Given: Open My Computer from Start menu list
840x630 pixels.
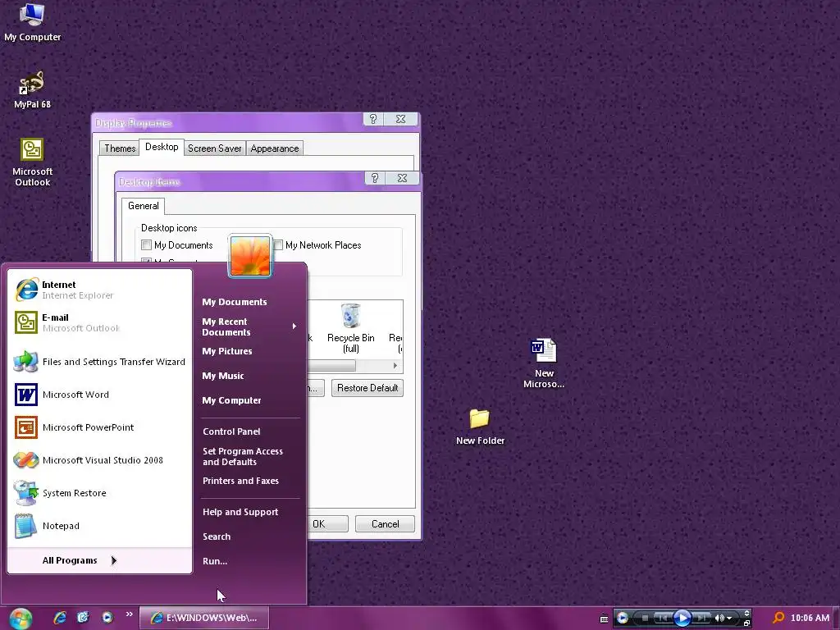Looking at the screenshot, I should coord(231,400).
